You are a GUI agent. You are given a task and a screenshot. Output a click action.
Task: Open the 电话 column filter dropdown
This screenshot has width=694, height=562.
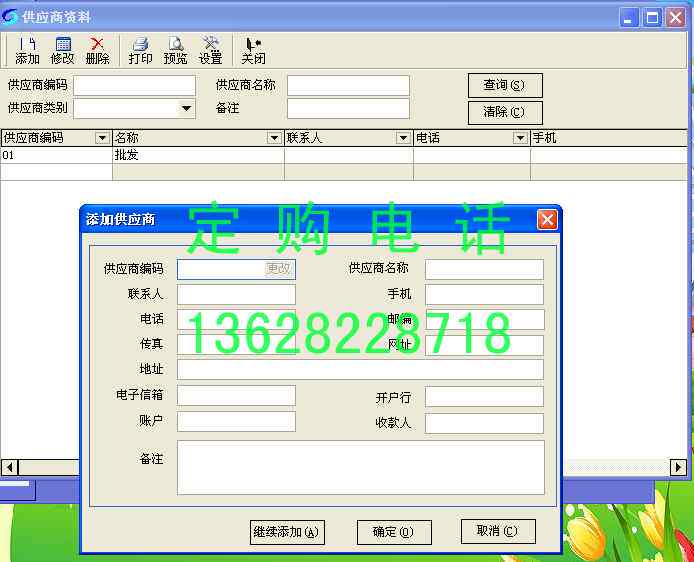[520, 138]
